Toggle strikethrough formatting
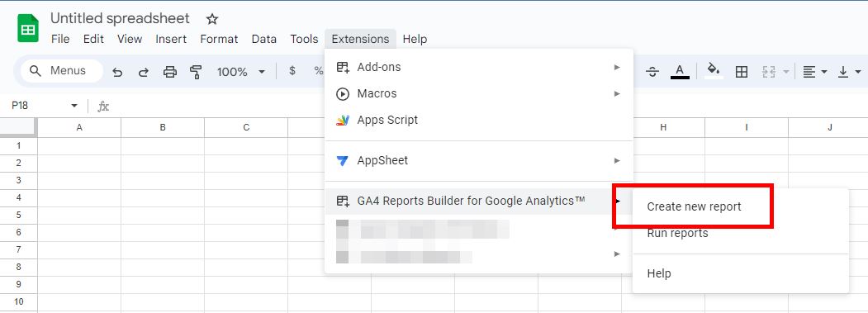 pyautogui.click(x=652, y=72)
